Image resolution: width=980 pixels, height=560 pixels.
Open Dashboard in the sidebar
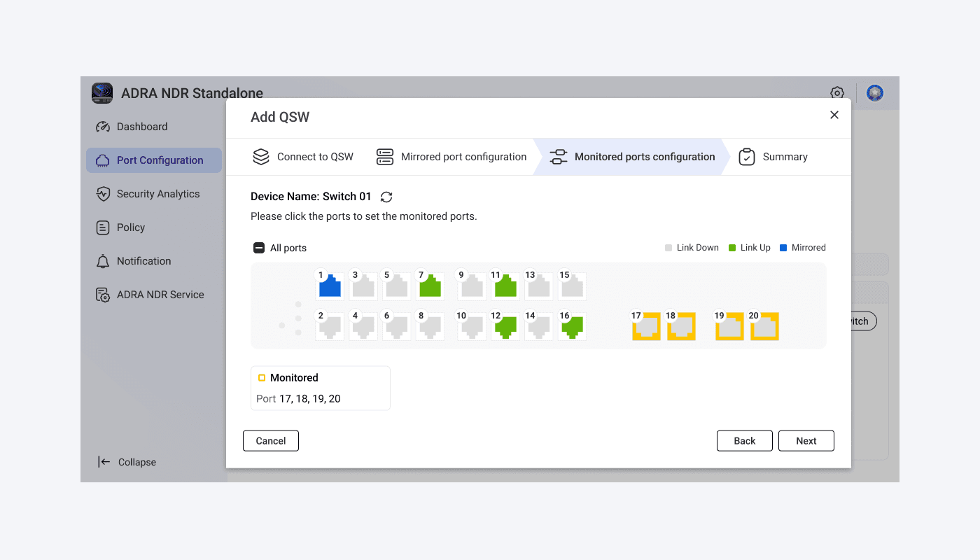pyautogui.click(x=154, y=127)
